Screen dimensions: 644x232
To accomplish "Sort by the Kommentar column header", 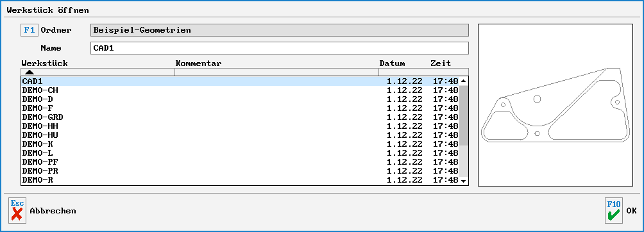I will [x=198, y=63].
